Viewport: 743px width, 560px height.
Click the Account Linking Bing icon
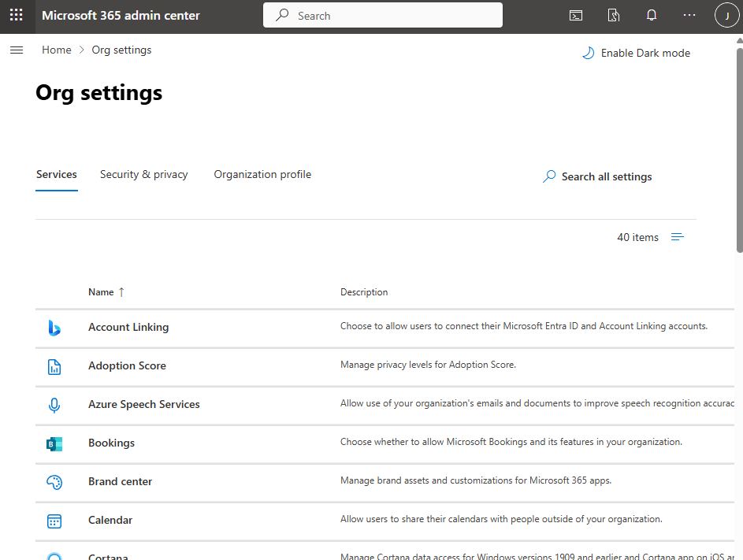tap(54, 328)
